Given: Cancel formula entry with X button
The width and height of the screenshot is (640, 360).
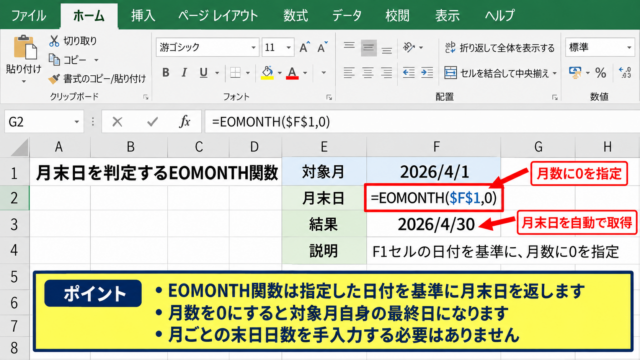Looking at the screenshot, I should point(117,122).
